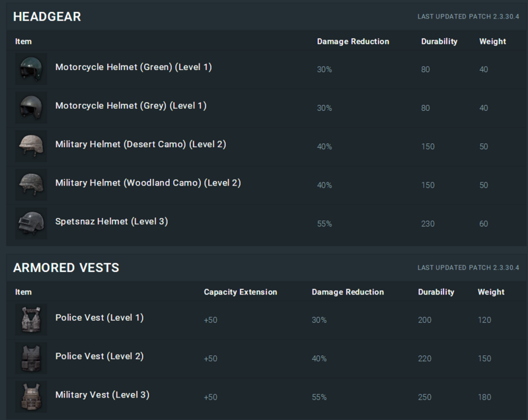Click Headgear Weight column header
Screen dimensions: 528x420
pos(492,42)
